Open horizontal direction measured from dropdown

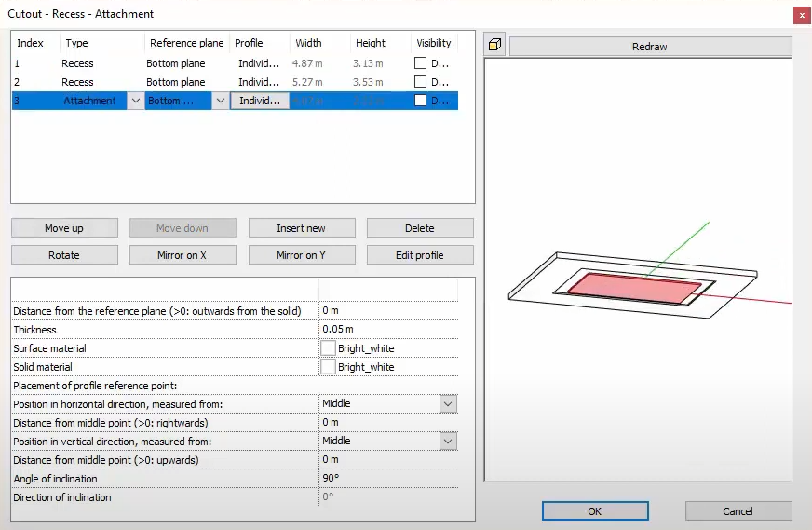pos(448,404)
